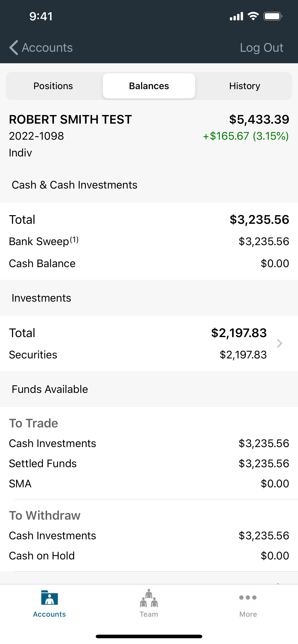The height and width of the screenshot is (644, 298).
Task: Open the Team people icon
Action: (149, 598)
